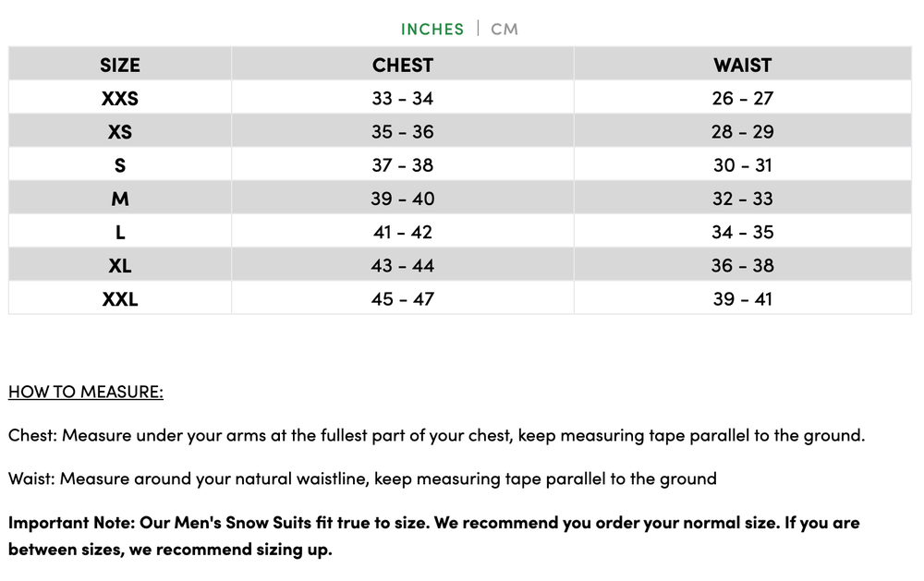924x581 pixels.
Task: Select the INCHES unit option
Action: [432, 29]
